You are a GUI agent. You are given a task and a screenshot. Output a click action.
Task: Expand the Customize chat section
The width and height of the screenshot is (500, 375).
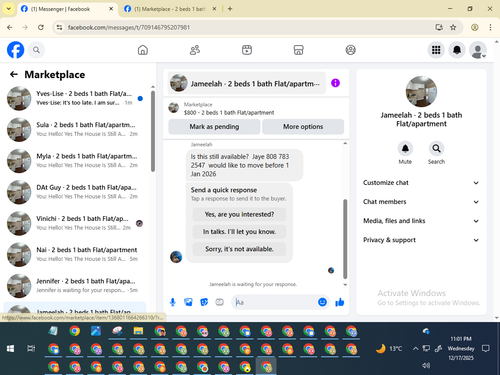pyautogui.click(x=421, y=183)
